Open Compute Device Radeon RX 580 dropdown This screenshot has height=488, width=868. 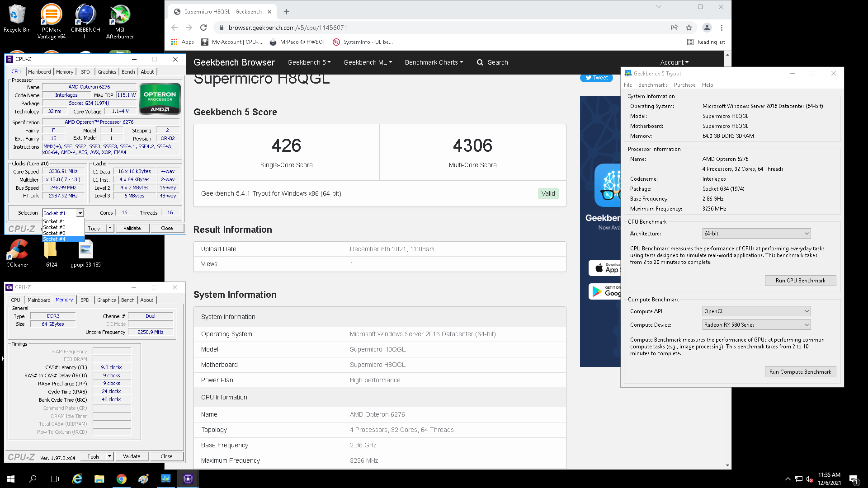[756, 325]
